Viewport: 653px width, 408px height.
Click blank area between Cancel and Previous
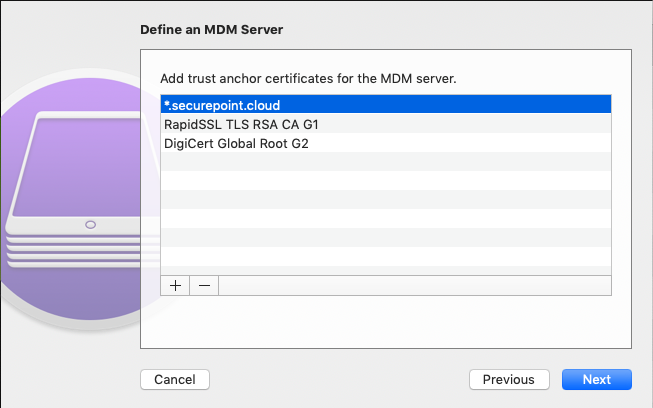point(340,380)
